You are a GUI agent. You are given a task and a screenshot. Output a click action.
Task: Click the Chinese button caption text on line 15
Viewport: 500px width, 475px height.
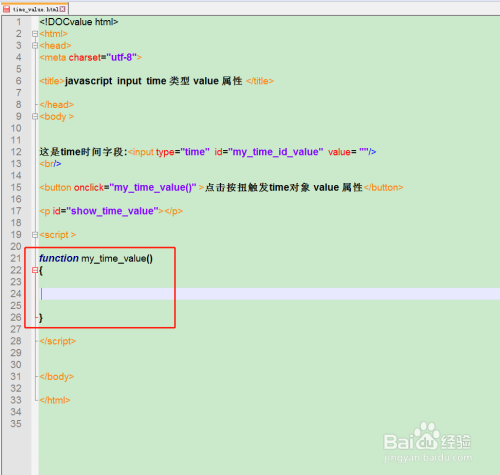coord(284,187)
